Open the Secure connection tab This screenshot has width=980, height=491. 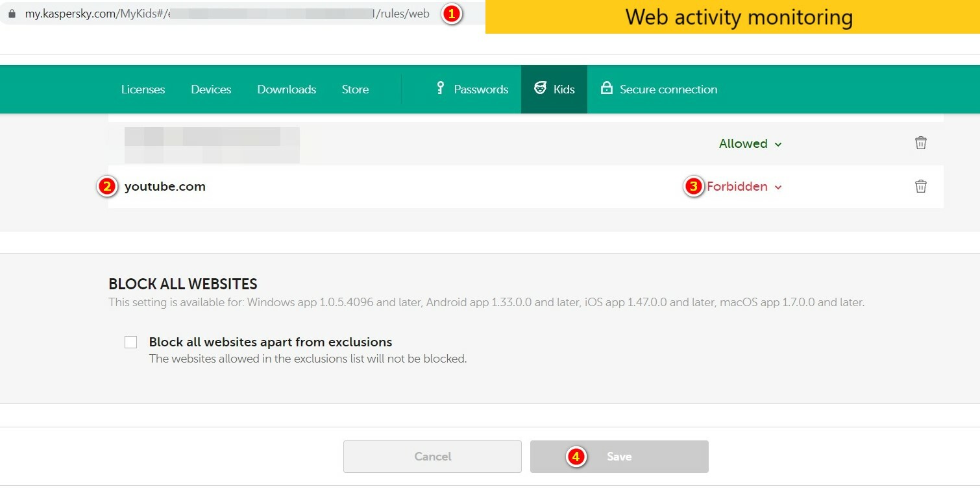pyautogui.click(x=659, y=90)
